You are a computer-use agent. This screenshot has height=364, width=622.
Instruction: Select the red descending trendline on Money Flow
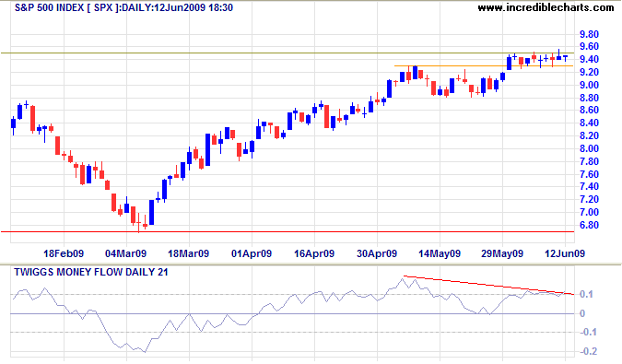488,285
